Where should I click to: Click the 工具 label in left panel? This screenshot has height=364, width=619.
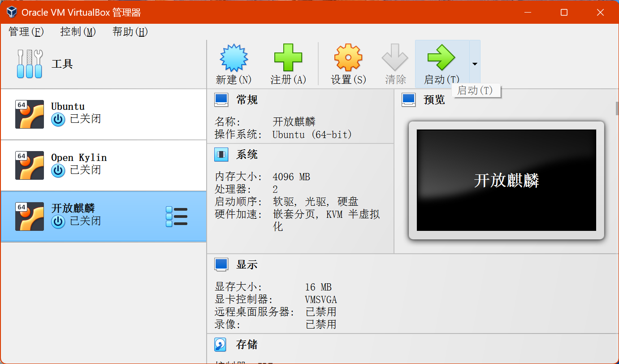pos(62,64)
